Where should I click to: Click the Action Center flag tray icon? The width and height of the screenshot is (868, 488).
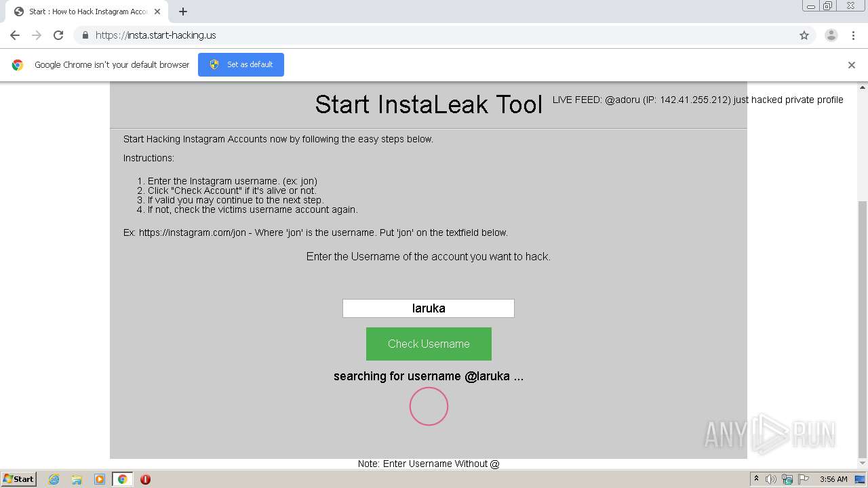coord(802,479)
